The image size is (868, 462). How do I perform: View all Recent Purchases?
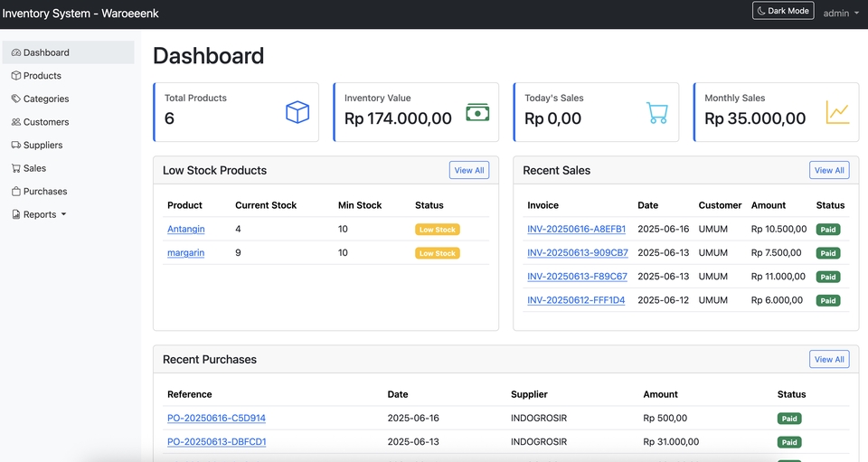(829, 359)
